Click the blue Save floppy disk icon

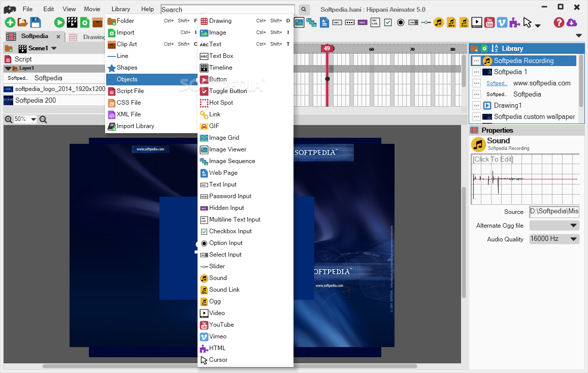36,22
